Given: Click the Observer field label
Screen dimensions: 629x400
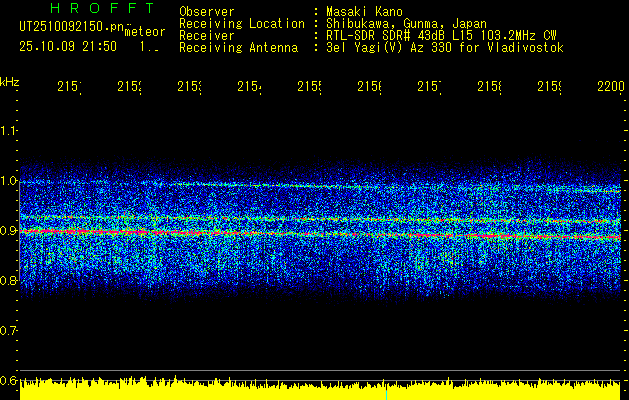Looking at the screenshot, I should pyautogui.click(x=207, y=12).
